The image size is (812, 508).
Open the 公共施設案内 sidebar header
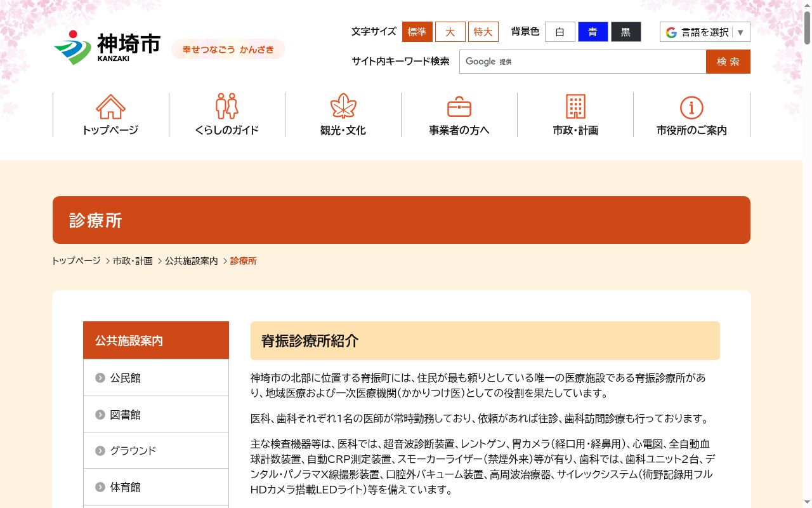click(156, 340)
